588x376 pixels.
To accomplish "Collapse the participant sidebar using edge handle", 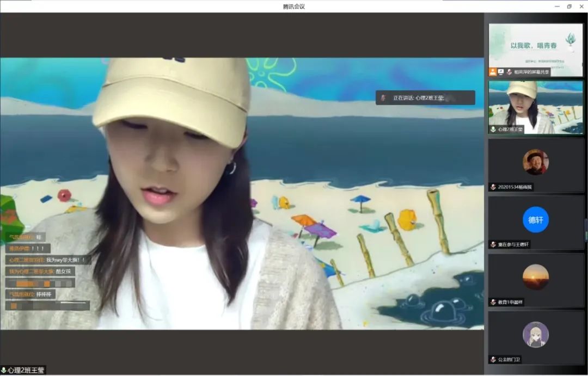I will coord(586,231).
